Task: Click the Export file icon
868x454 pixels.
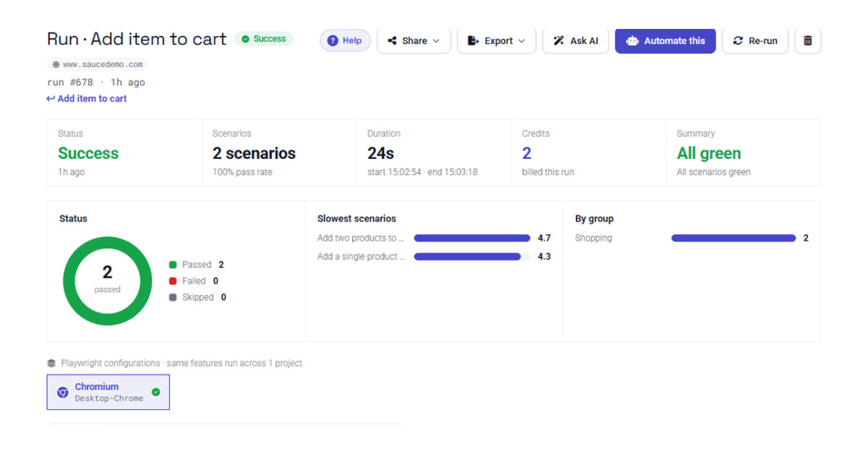Action: 473,40
